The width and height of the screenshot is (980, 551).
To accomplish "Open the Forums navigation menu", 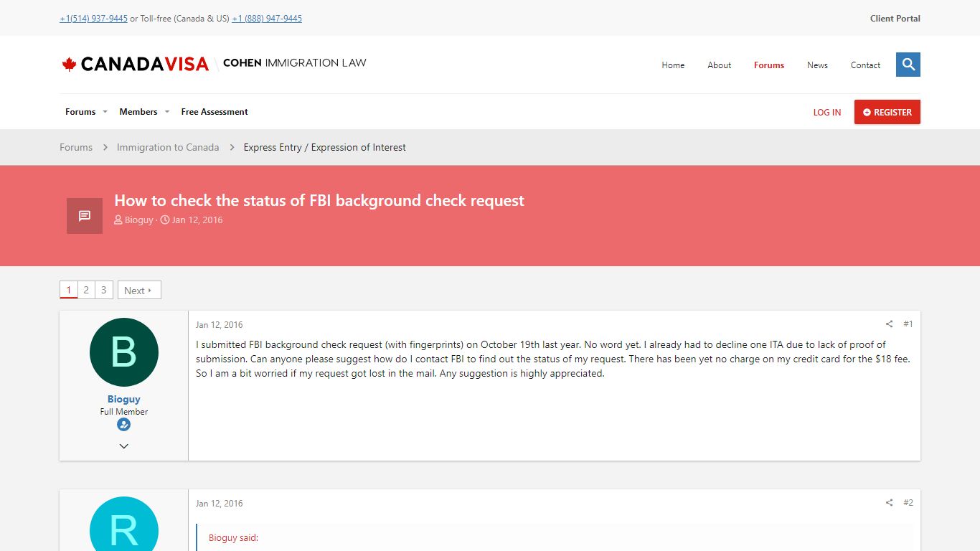I will pyautogui.click(x=80, y=112).
